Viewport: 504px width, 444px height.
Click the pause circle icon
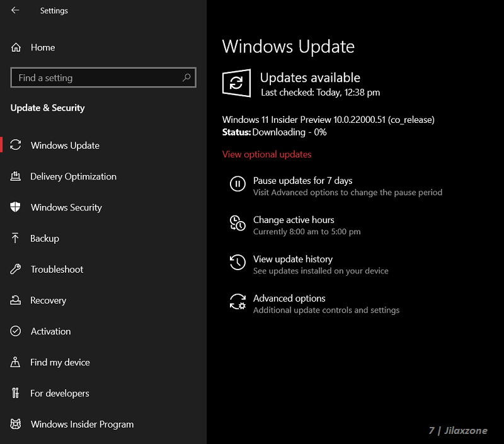238,184
